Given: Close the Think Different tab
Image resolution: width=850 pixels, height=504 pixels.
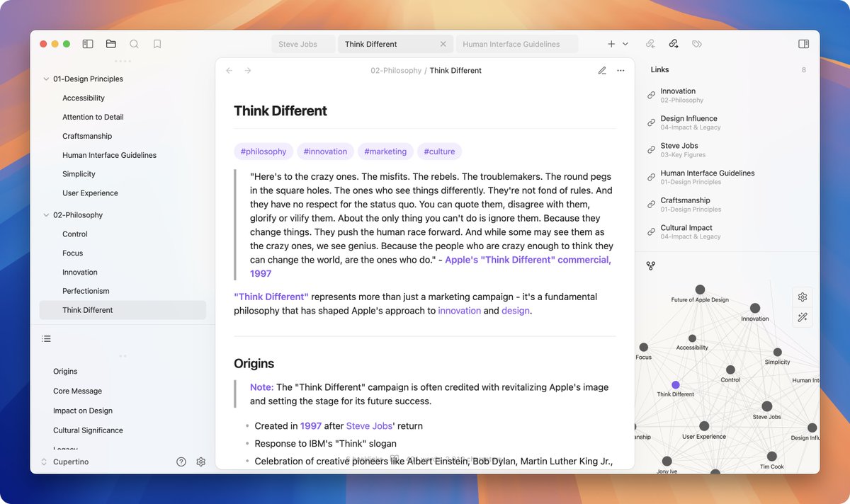Looking at the screenshot, I should click(x=443, y=44).
